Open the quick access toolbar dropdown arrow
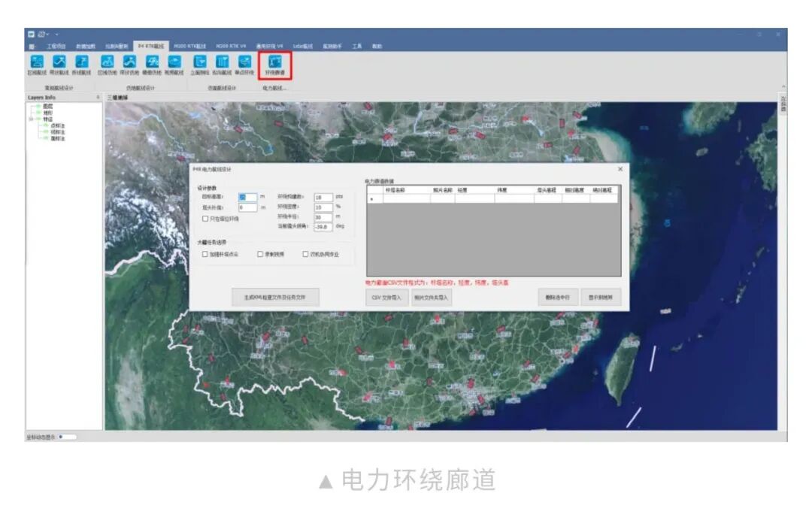The image size is (812, 520). pyautogui.click(x=56, y=35)
